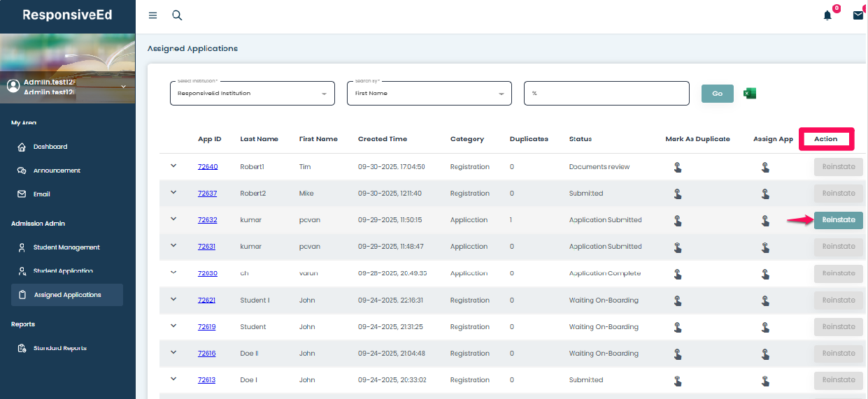868x399 pixels.
Task: Open the Search By dropdown
Action: tap(429, 94)
